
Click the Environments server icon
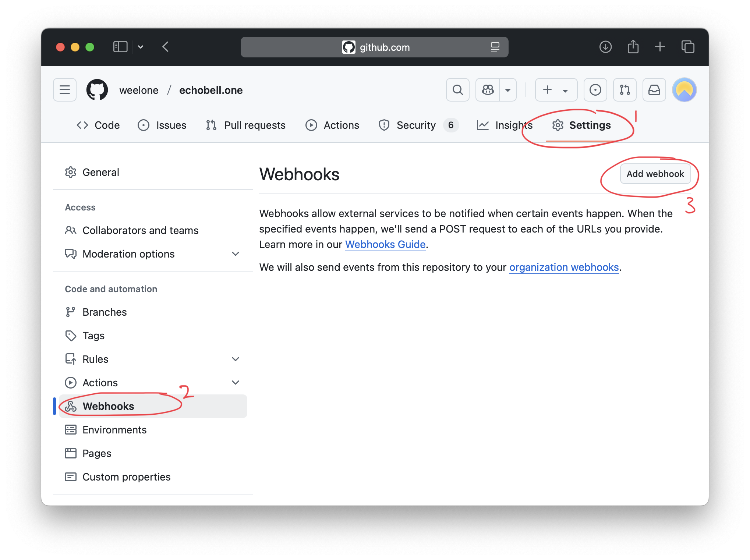[x=71, y=430]
